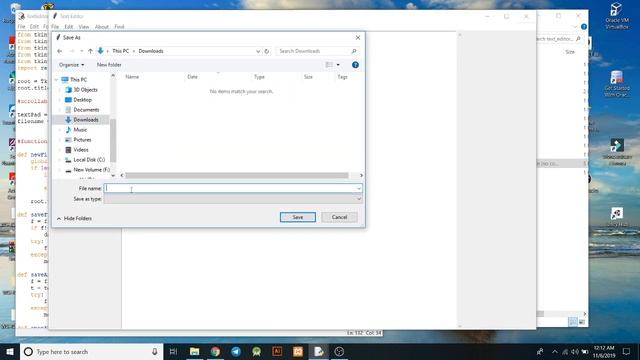Screen dimensions: 640x360
Task: Open File menu in Text Editor window
Action: point(55,27)
